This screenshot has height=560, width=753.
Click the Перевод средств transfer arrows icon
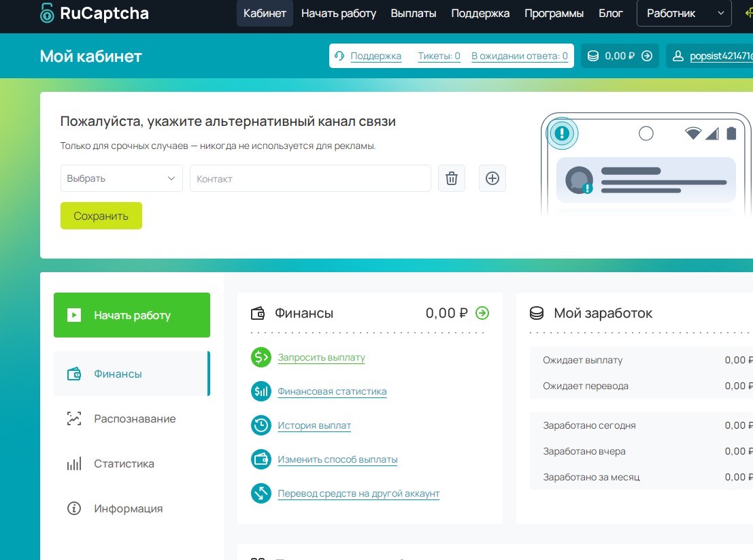click(261, 493)
